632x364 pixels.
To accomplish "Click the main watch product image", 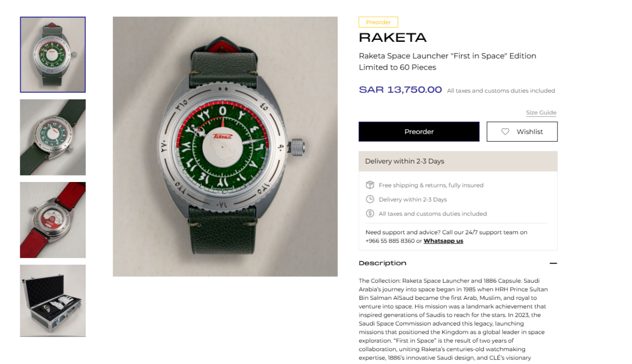I will (x=225, y=146).
